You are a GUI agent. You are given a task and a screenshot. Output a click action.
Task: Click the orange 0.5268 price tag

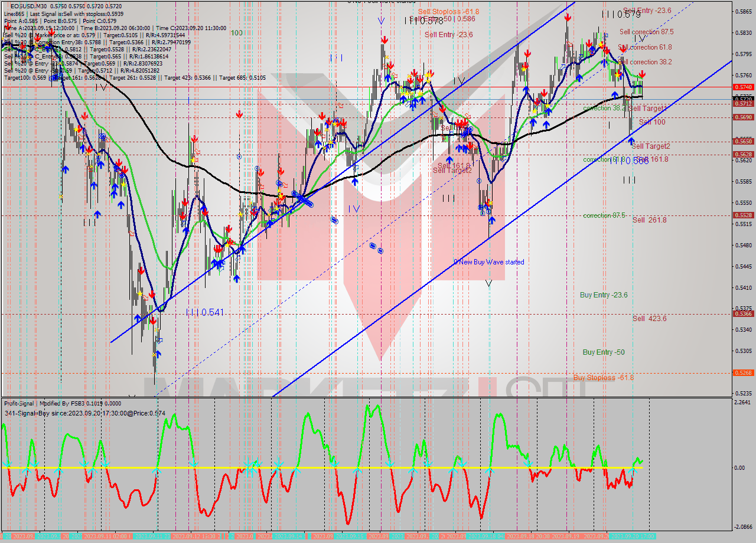pos(743,373)
